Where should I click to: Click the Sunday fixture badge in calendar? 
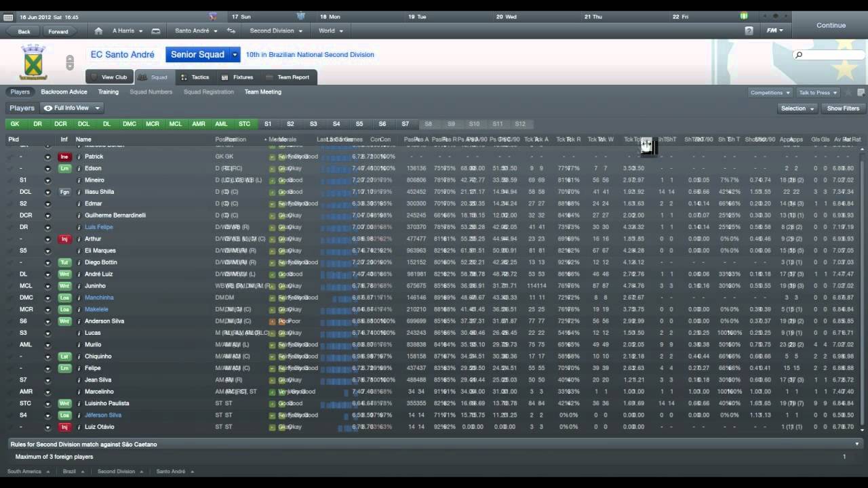(x=213, y=16)
